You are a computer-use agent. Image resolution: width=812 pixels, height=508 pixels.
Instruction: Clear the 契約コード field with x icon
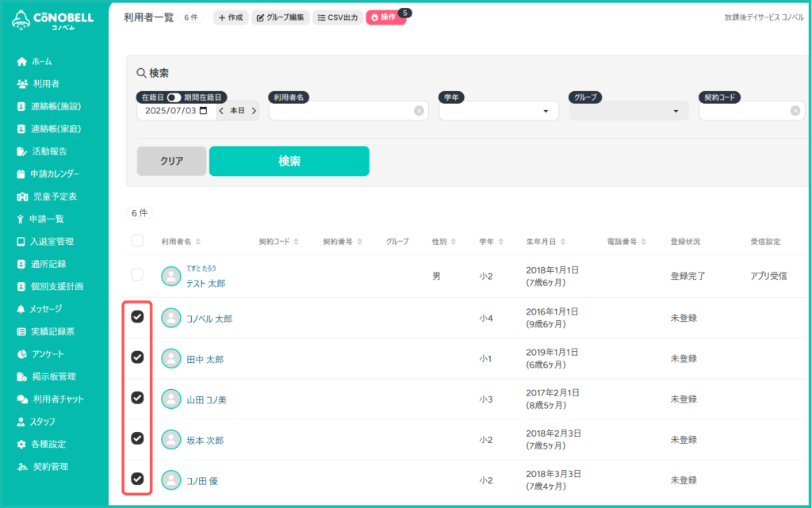coord(795,111)
